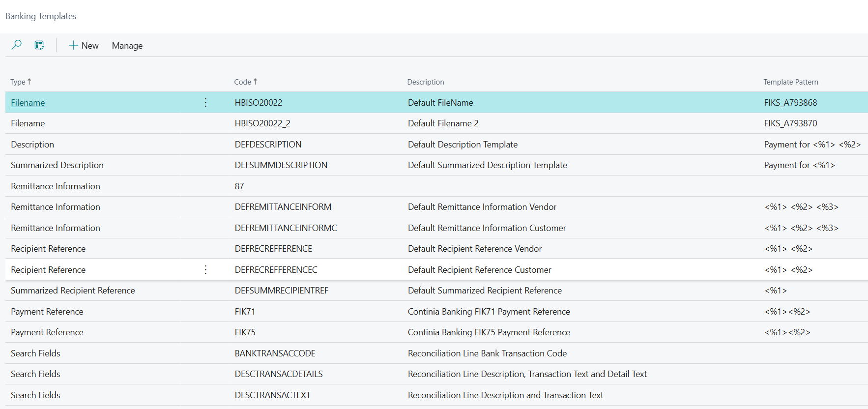Sort by the Code column header

coord(243,82)
